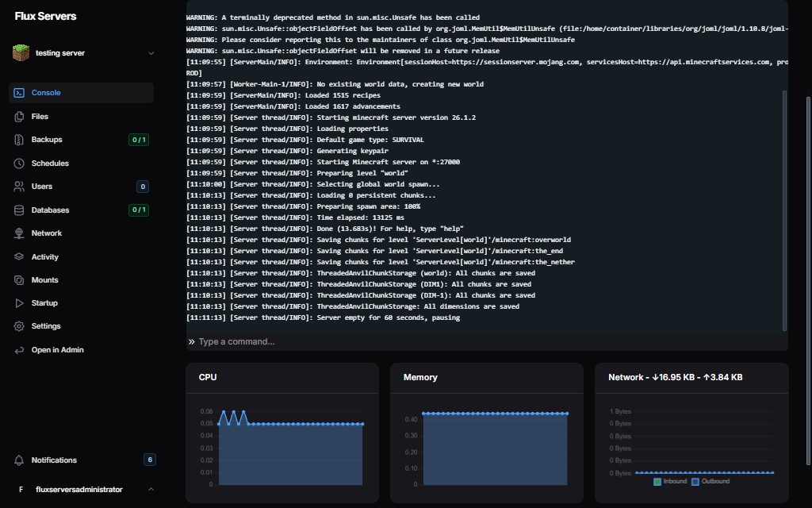Toggle the Inbound legend swatch in Network chart

pos(657,482)
